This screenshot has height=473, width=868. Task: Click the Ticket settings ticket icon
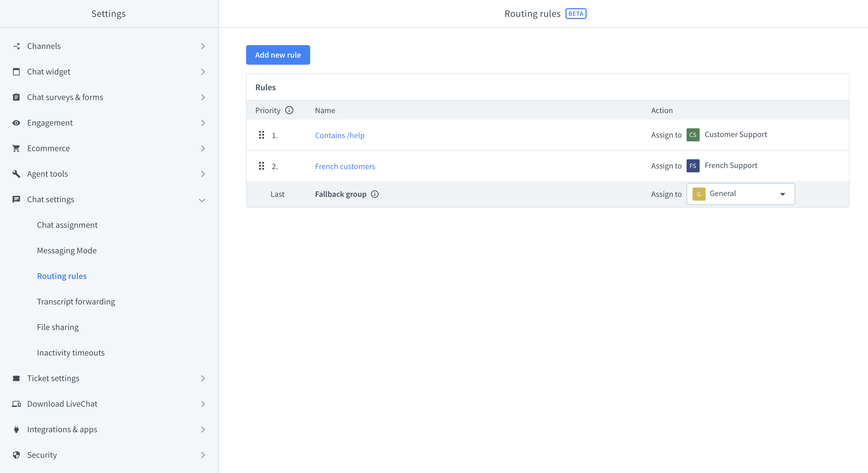click(x=16, y=378)
